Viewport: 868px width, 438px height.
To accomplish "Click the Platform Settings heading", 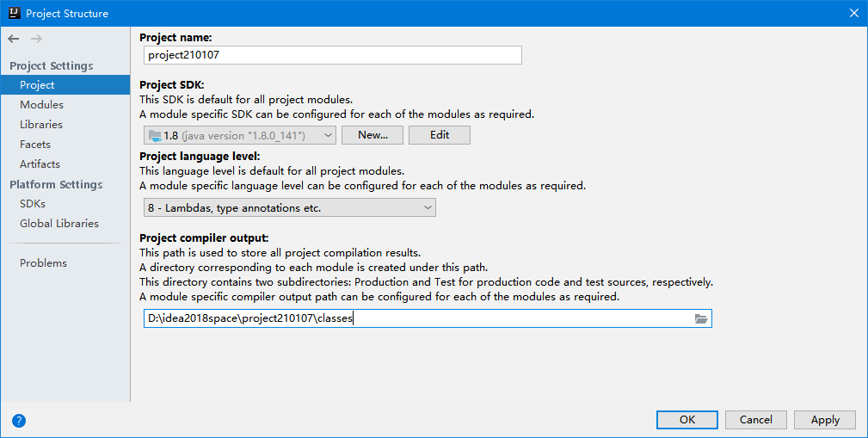I will [x=56, y=184].
